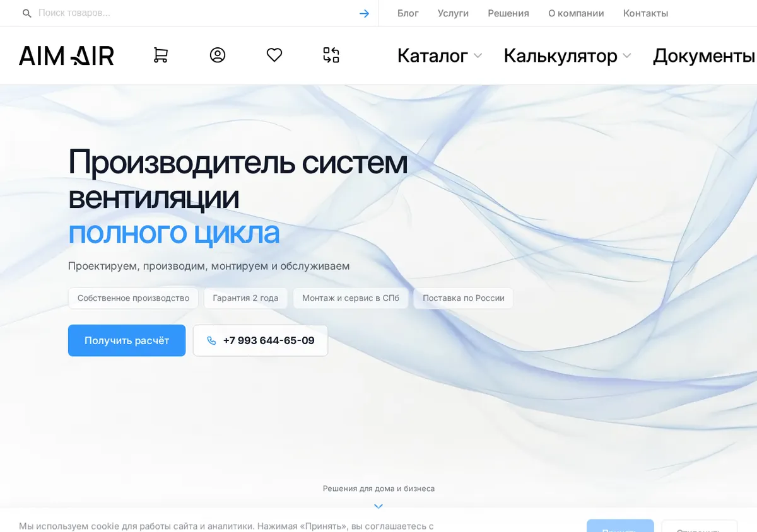The width and height of the screenshot is (757, 532).
Task: Expand the Каталог dropdown menu
Action: coord(440,55)
